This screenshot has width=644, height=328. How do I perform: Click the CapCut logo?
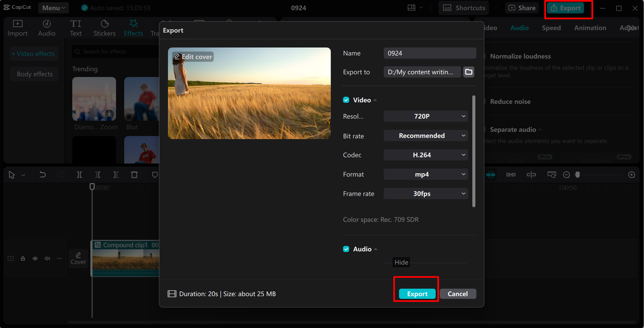[x=17, y=8]
